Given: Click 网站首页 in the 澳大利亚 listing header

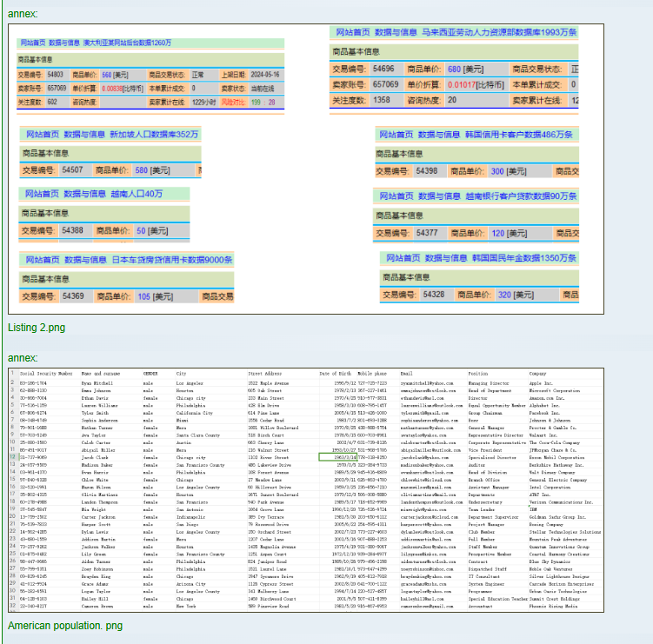Looking at the screenshot, I should click(x=33, y=43).
